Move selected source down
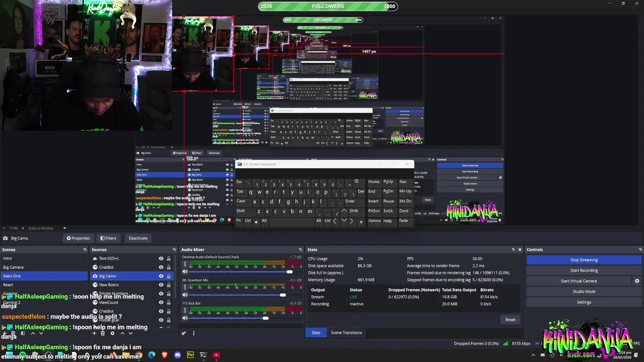Viewport: 644px width, 362px height. [130, 333]
